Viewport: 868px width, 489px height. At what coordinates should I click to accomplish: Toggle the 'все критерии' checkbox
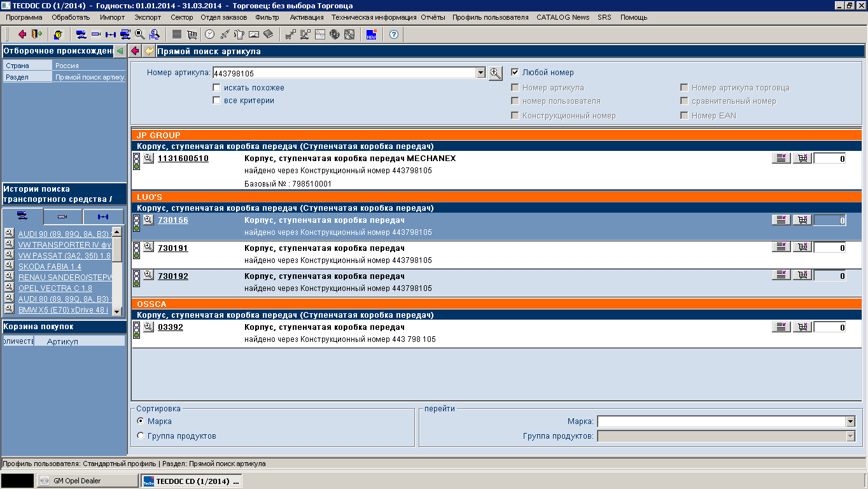pyautogui.click(x=217, y=101)
